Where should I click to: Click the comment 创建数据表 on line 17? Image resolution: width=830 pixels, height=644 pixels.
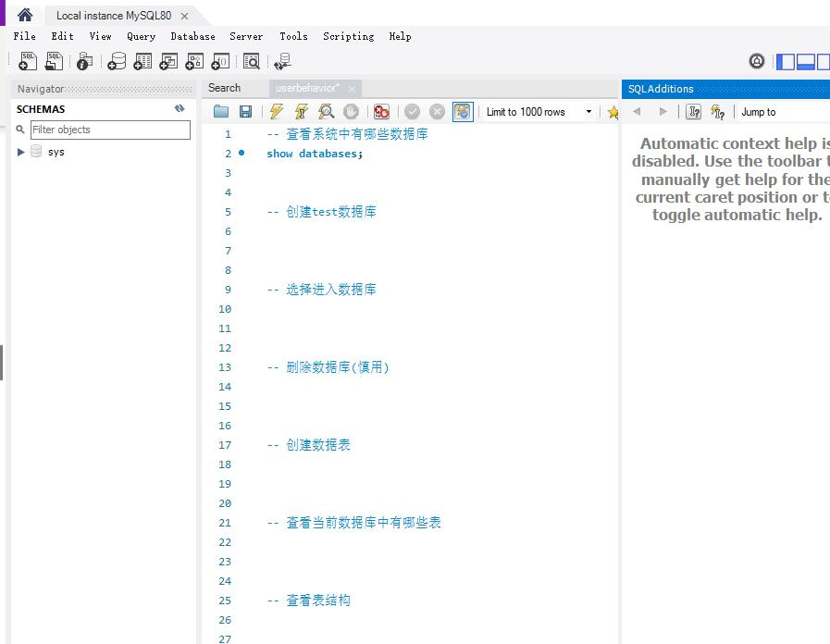point(308,445)
